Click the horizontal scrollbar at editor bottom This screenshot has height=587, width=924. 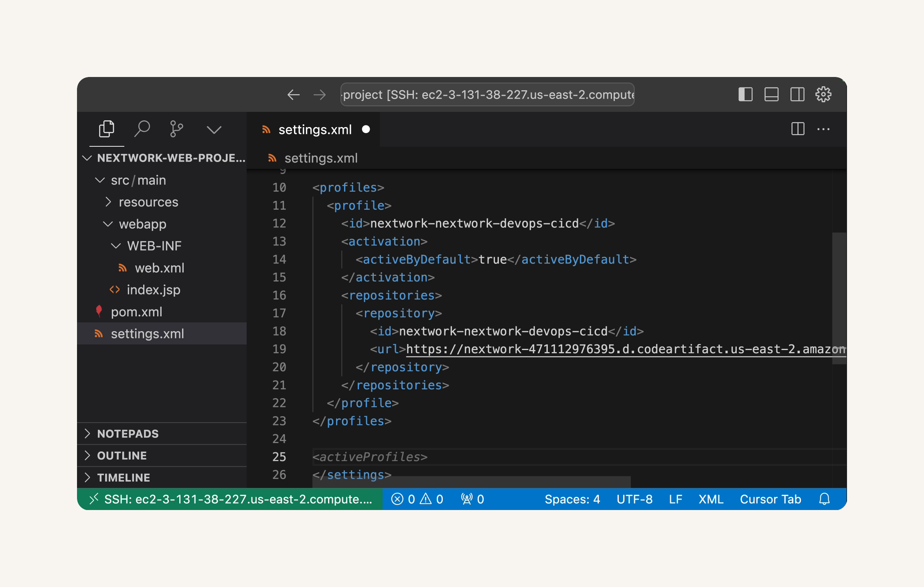472,482
